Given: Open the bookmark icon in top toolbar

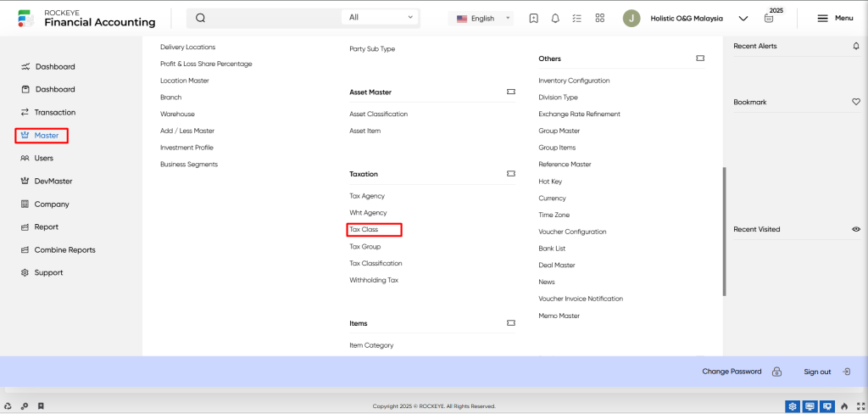Looking at the screenshot, I should (x=534, y=19).
